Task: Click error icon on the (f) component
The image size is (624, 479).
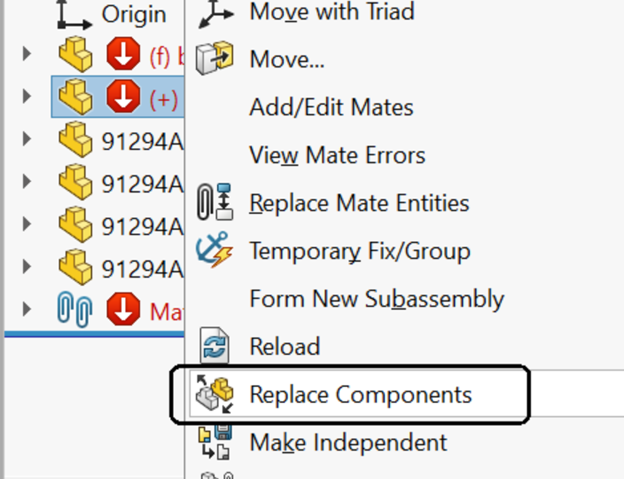Action: [123, 54]
